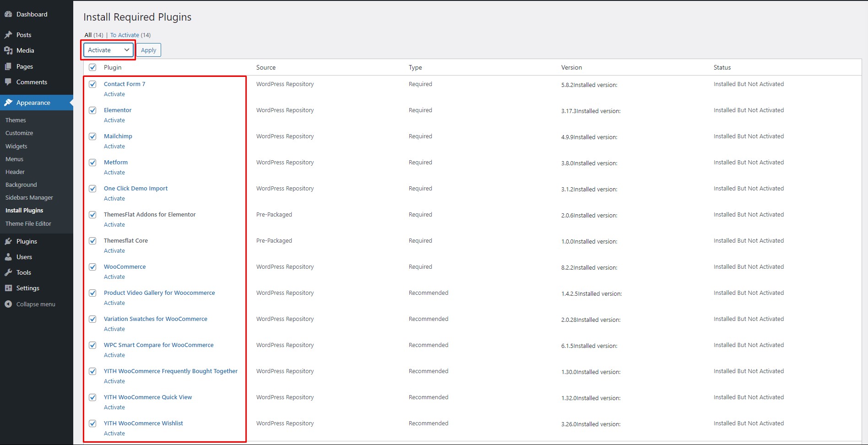Uncheck the Variation Swatches for WooCommerce checkbox
The height and width of the screenshot is (445, 868).
pyautogui.click(x=92, y=319)
